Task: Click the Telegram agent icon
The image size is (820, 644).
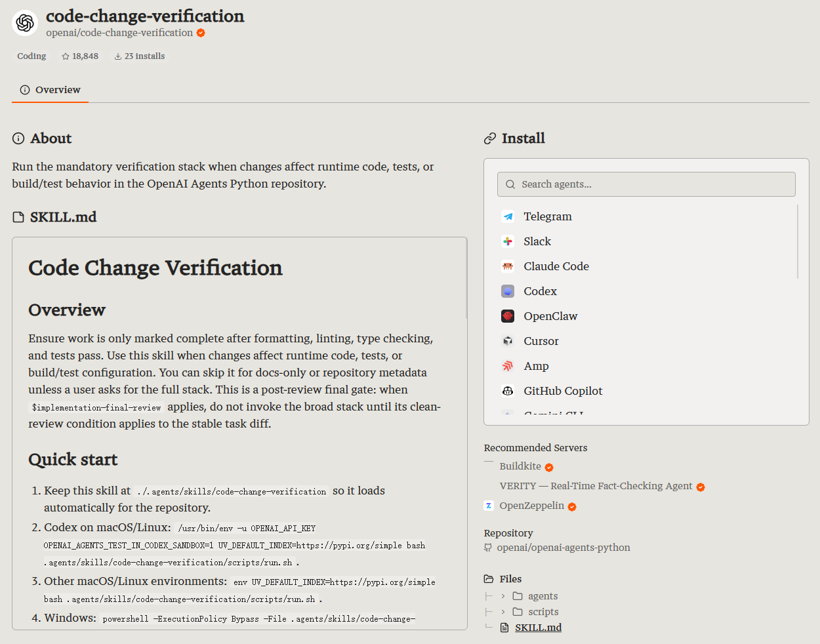Action: 508,216
